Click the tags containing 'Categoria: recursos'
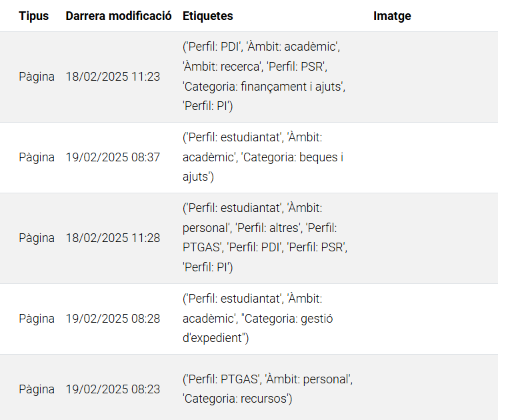Viewport: 520px width, 420px height. pos(267,389)
